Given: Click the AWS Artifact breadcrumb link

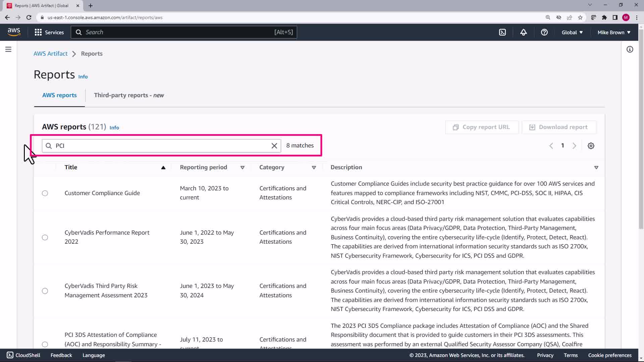Looking at the screenshot, I should [x=50, y=54].
